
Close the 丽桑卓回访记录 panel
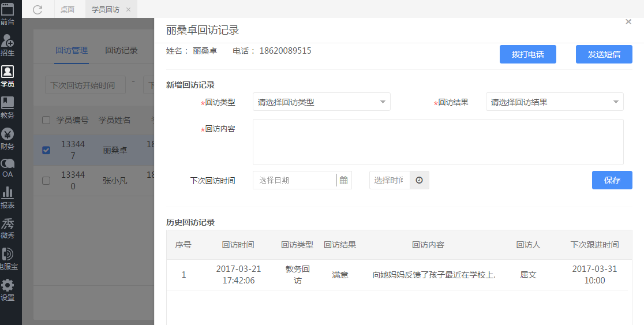coord(628,22)
